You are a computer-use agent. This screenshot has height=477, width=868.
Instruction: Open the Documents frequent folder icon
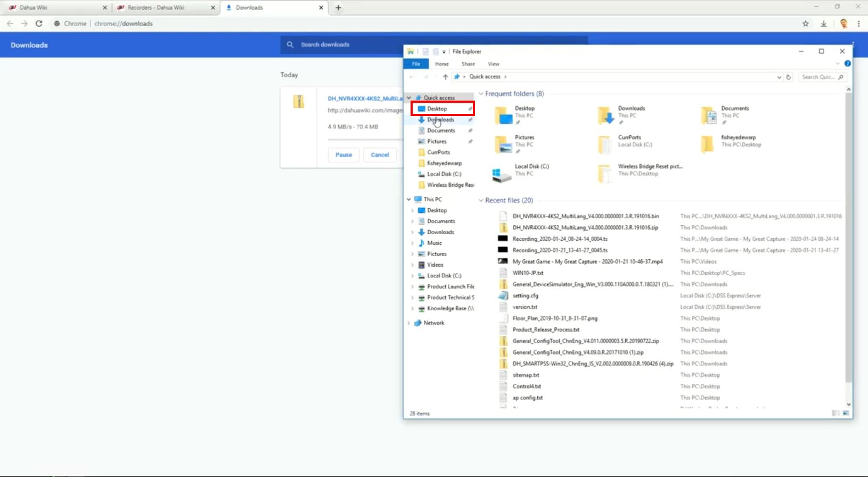pos(709,115)
